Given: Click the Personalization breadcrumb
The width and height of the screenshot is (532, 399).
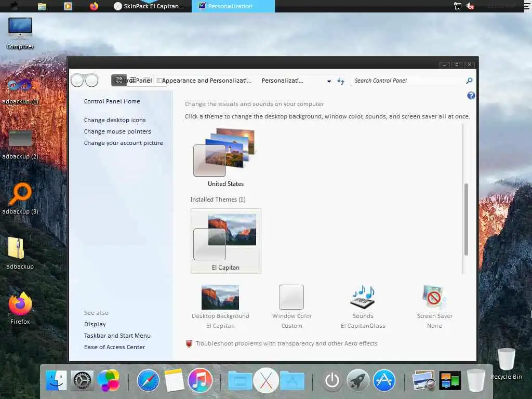Looking at the screenshot, I should click(282, 81).
